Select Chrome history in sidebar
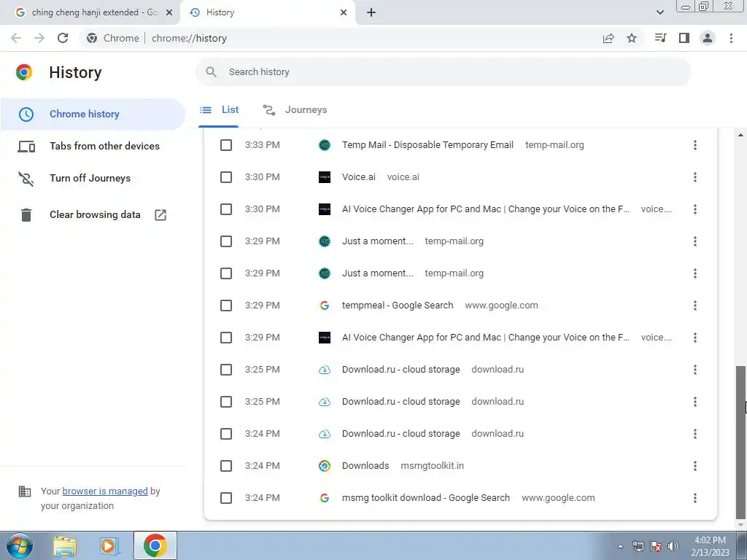 tap(93, 114)
